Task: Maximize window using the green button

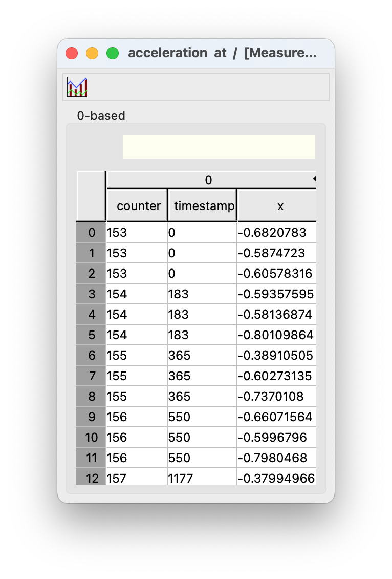Action: tap(113, 53)
